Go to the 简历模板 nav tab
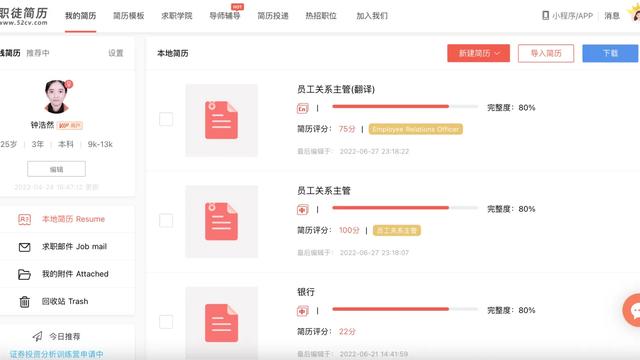640x360 pixels. coord(129,16)
